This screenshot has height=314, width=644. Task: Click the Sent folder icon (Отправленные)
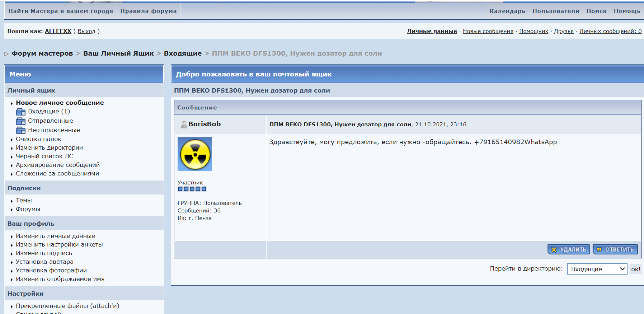(21, 121)
